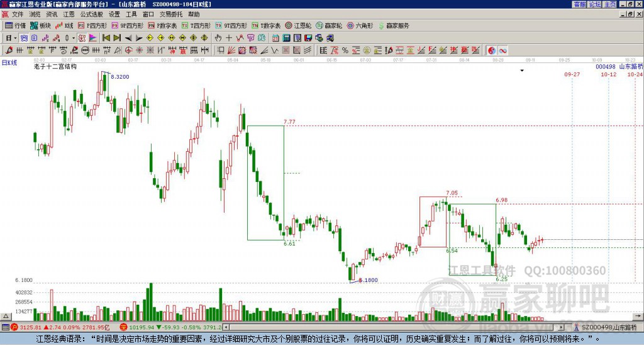
Task: Open the 江恩轮 tool
Action: 298,25
